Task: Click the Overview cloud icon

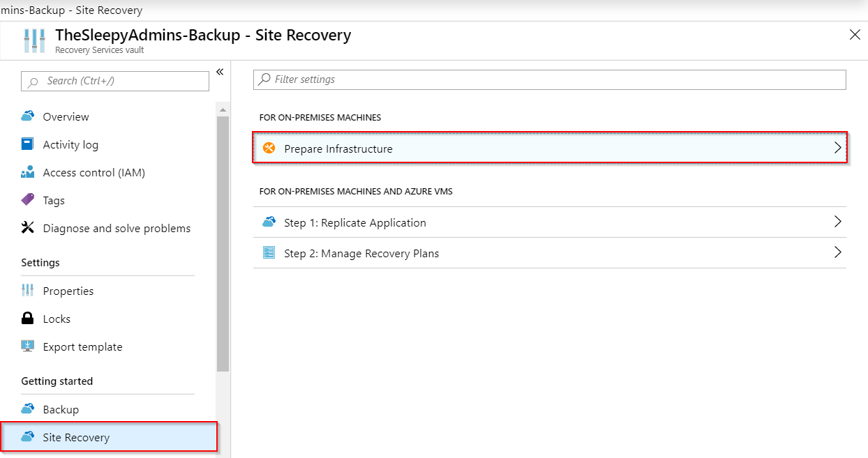Action: click(x=28, y=116)
